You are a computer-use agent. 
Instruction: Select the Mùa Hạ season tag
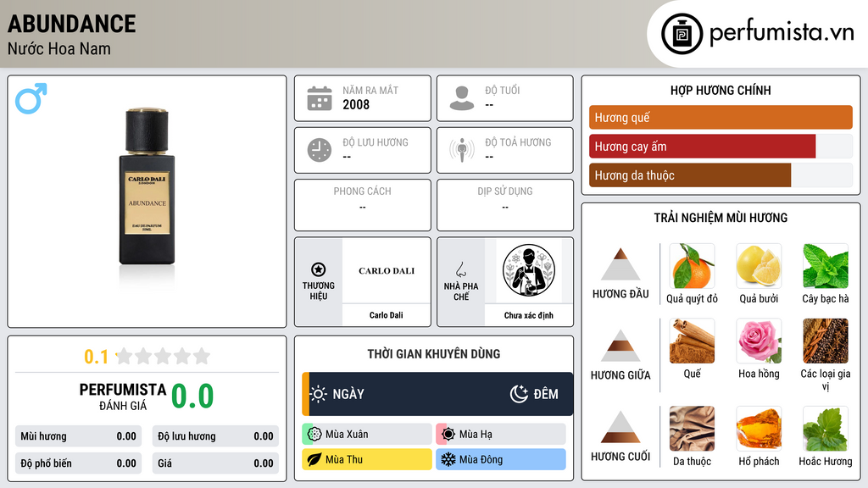pyautogui.click(x=501, y=435)
